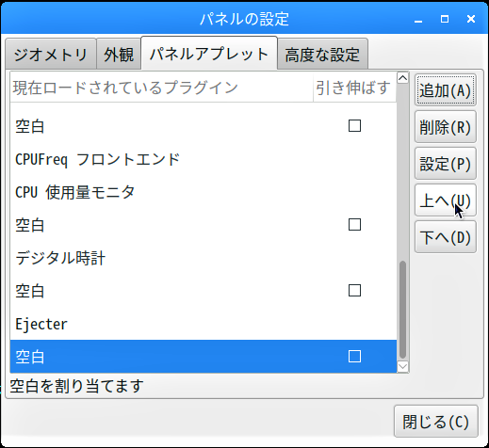Close dialog using 閉じる(C) button

coord(436,422)
